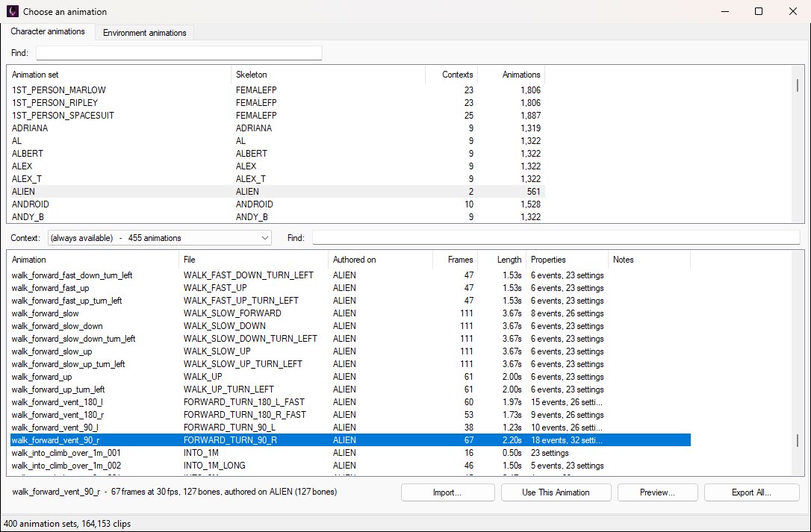Sort by Authored on column header
This screenshot has height=532, width=811.
click(381, 260)
